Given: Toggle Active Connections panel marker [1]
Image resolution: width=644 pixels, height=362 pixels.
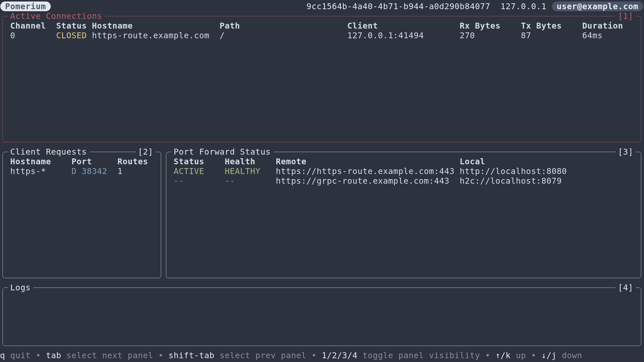Looking at the screenshot, I should point(625,16).
